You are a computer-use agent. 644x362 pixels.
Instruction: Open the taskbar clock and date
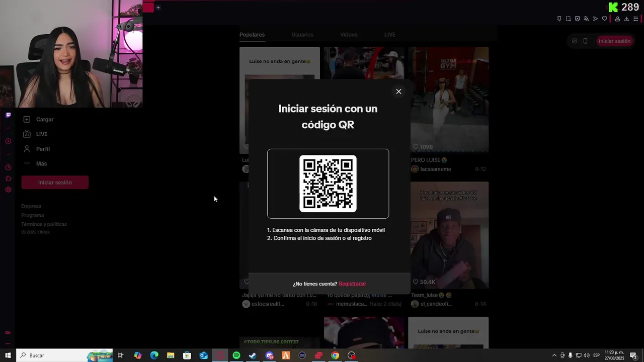(x=614, y=355)
